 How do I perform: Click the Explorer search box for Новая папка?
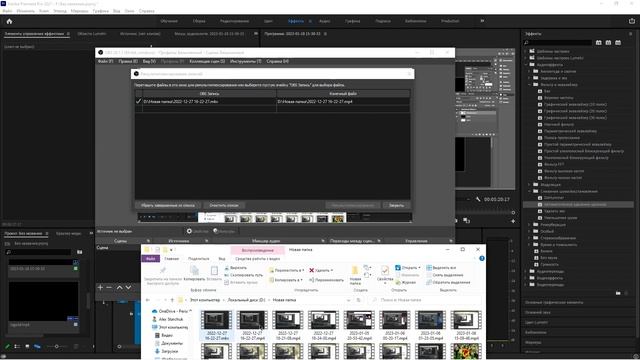tap(424, 300)
